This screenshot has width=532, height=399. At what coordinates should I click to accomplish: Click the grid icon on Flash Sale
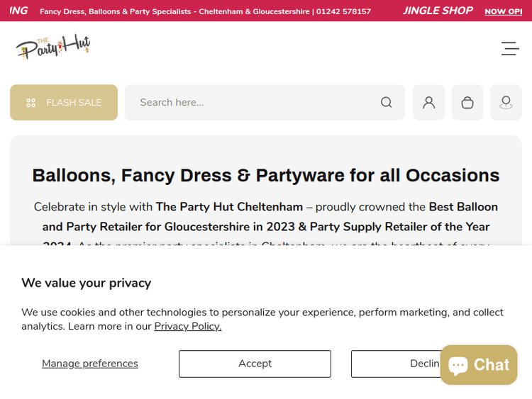(x=31, y=103)
